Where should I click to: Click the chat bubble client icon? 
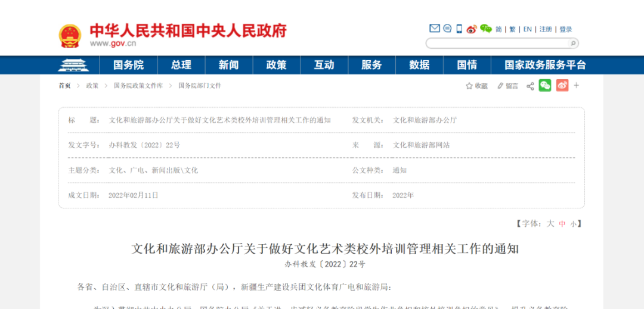(x=447, y=29)
